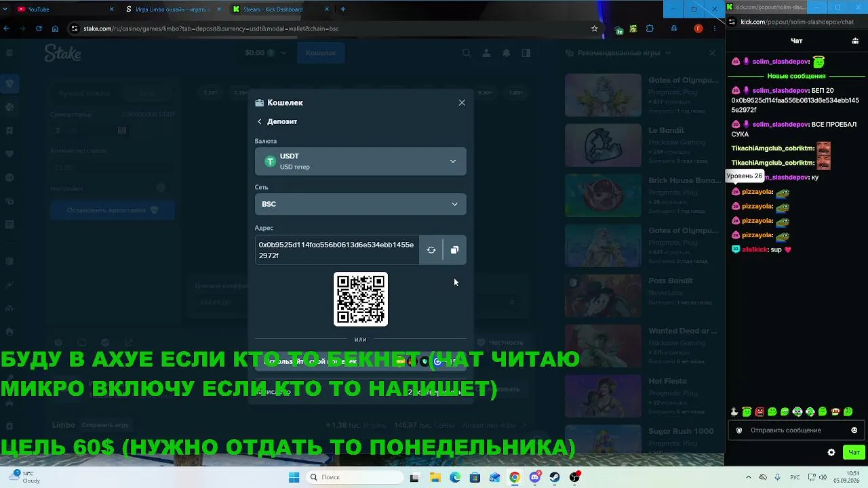The image size is (868, 488).
Task: Click the Кошелек button in Stake header
Action: (321, 53)
